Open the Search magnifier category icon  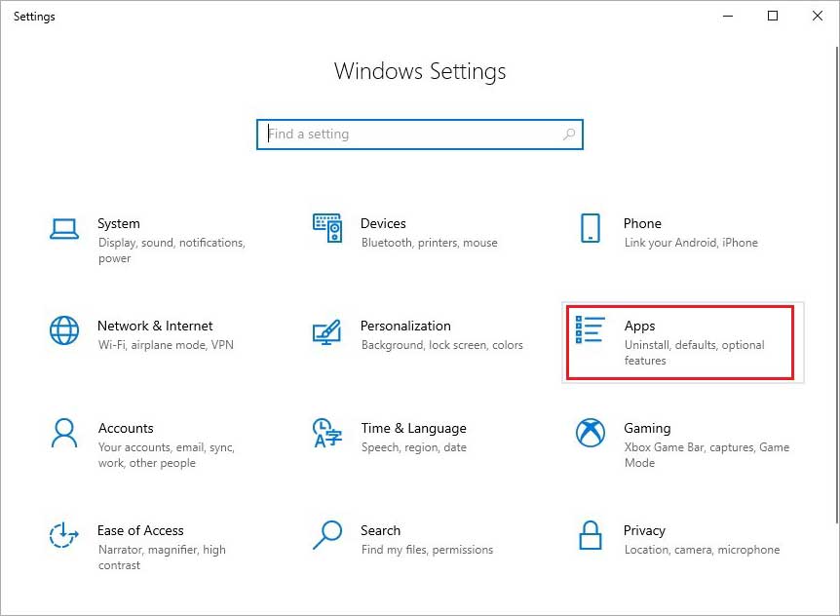[327, 534]
